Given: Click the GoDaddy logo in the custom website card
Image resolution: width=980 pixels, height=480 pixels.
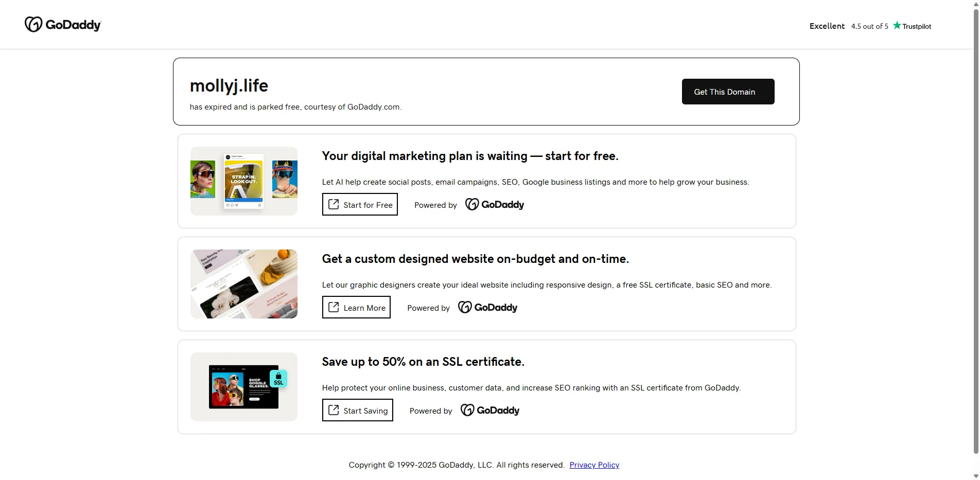Looking at the screenshot, I should (487, 308).
